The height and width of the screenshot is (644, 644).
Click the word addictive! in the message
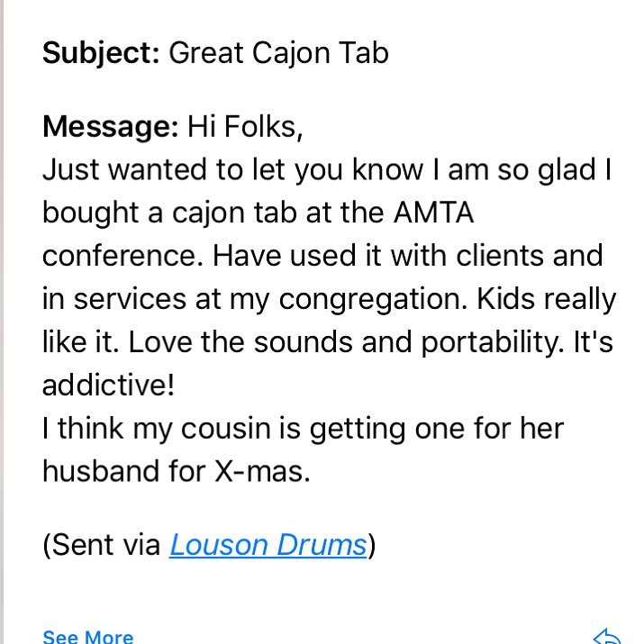(108, 385)
